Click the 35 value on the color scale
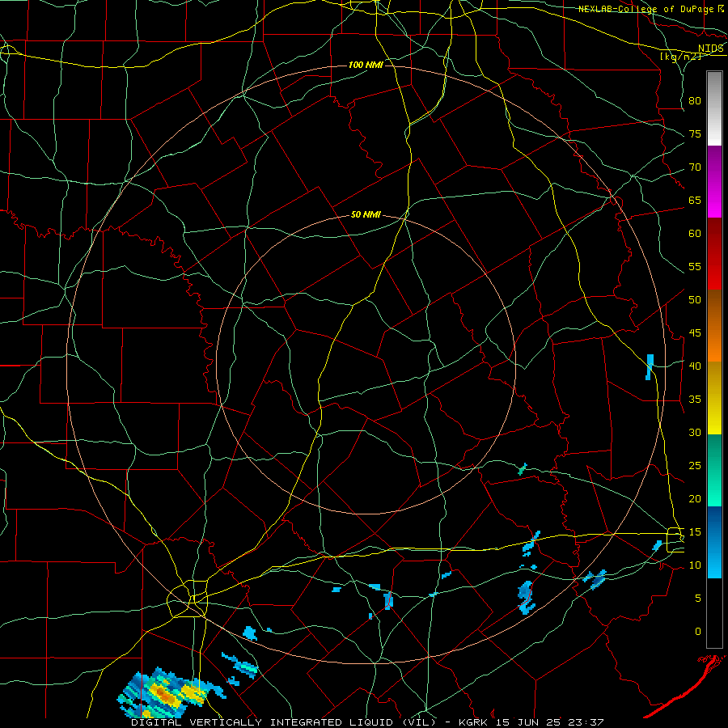The width and height of the screenshot is (728, 728). point(695,400)
